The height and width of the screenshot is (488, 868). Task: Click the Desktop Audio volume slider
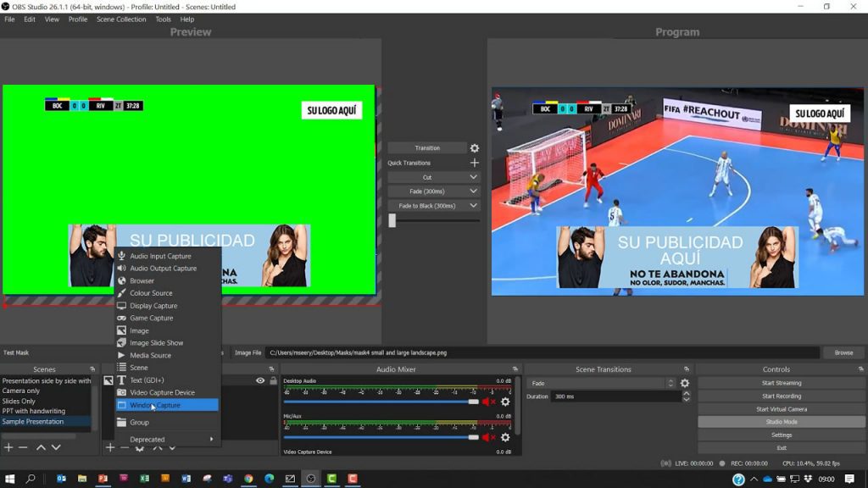381,402
